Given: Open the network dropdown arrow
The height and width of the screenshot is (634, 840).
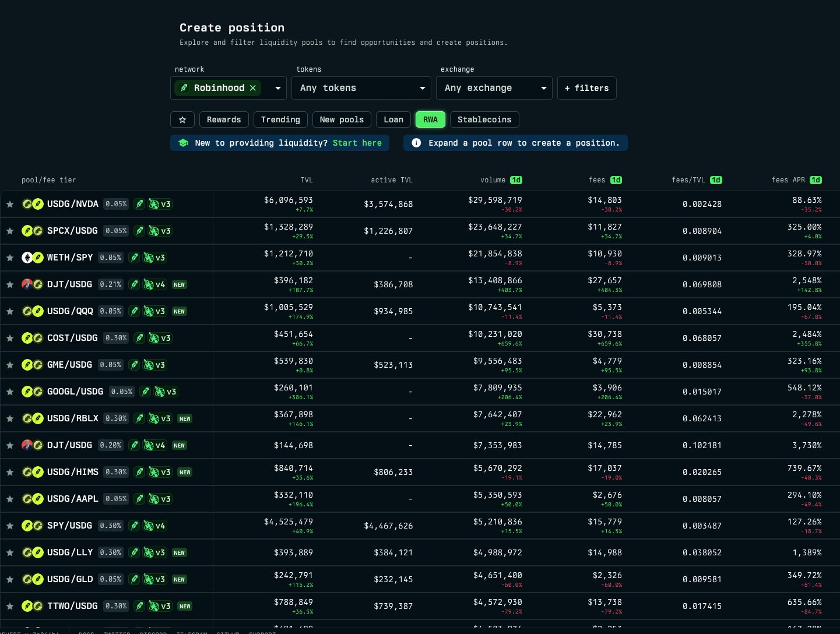Looking at the screenshot, I should [x=278, y=88].
